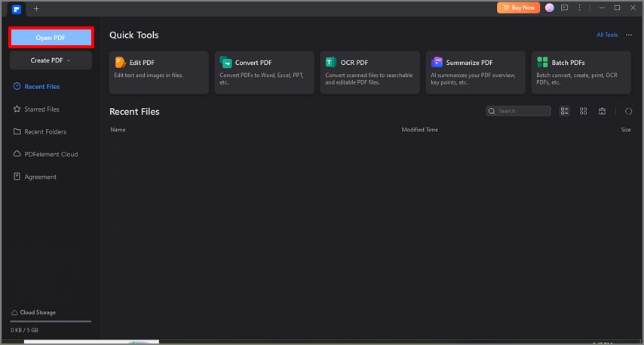This screenshot has height=345, width=644.
Task: Click the 0 KB / 5 GB storage text
Action: coord(25,330)
